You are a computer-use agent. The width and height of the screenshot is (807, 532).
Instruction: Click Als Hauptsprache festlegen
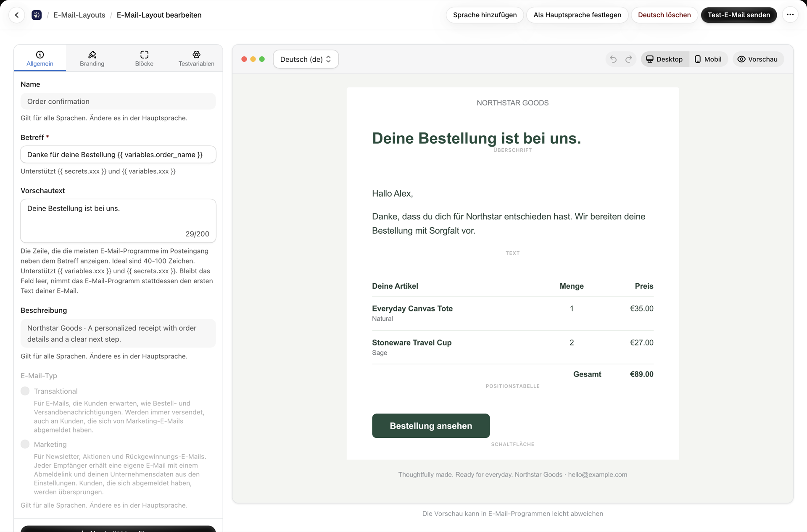(x=577, y=15)
